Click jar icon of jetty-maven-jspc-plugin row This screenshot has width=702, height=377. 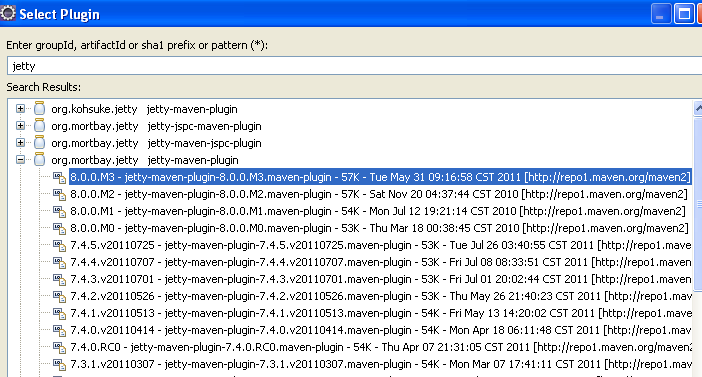click(39, 142)
